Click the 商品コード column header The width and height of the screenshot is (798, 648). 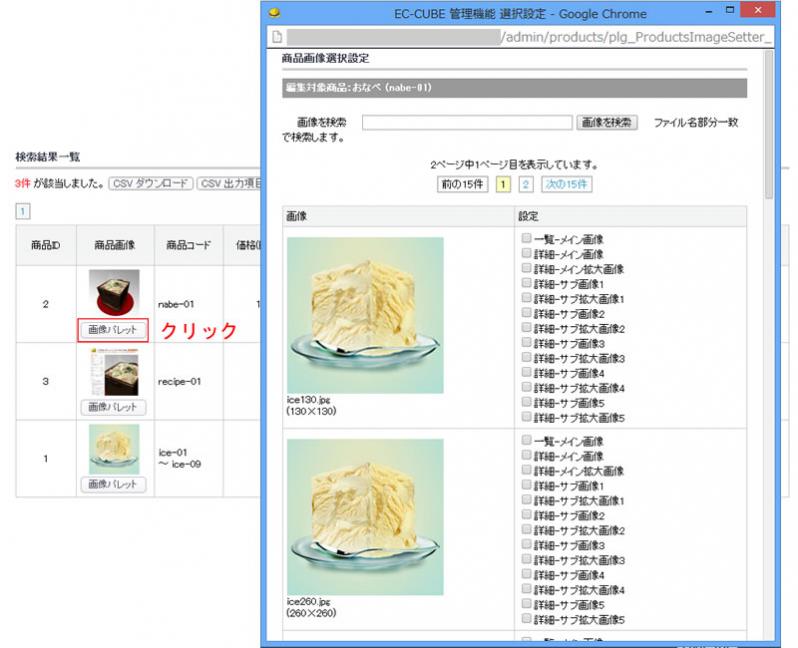[189, 245]
